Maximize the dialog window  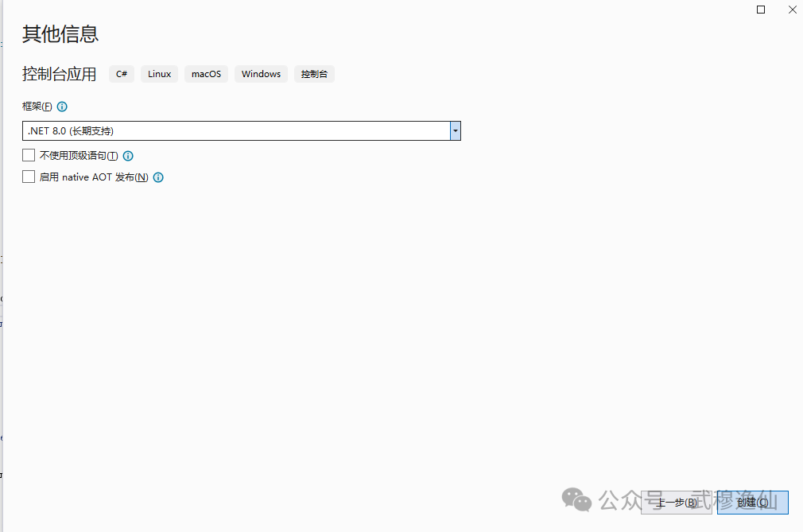pos(761,10)
